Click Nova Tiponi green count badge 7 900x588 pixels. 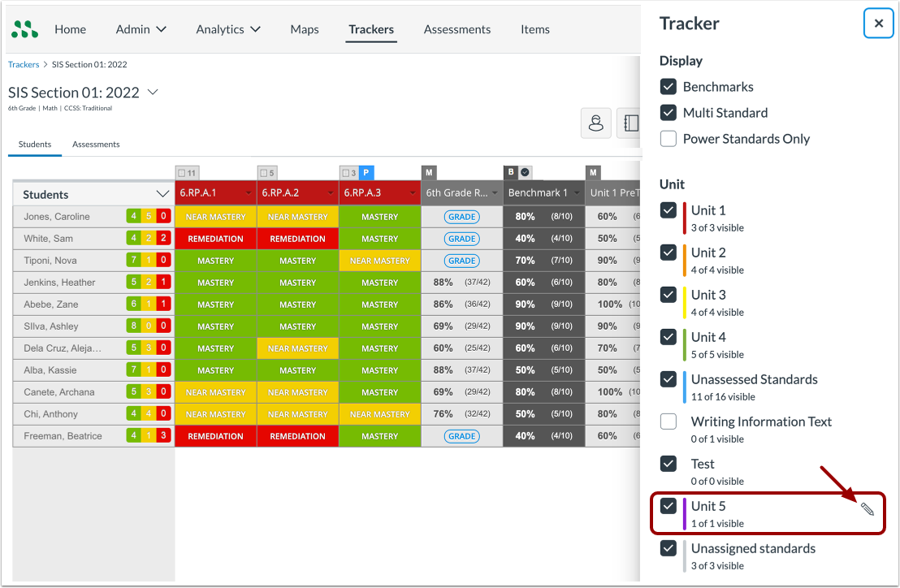click(x=134, y=260)
